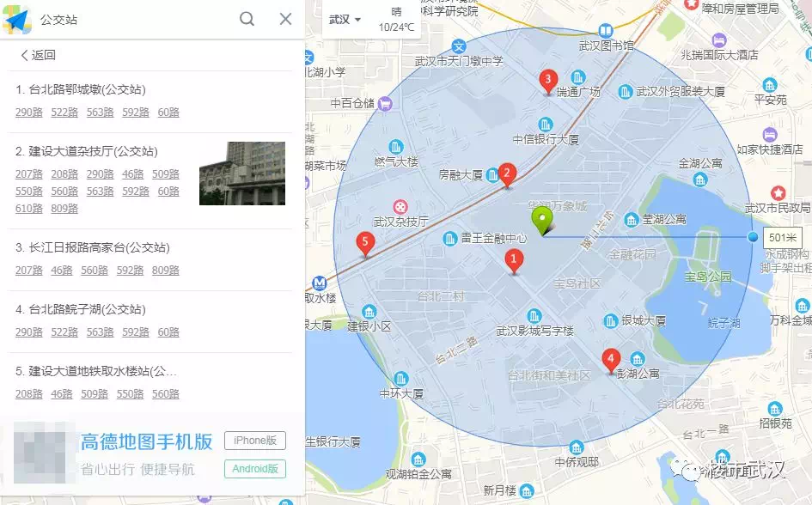The width and height of the screenshot is (812, 505).
Task: Click the 房融大厦 building icon
Action: point(492,175)
